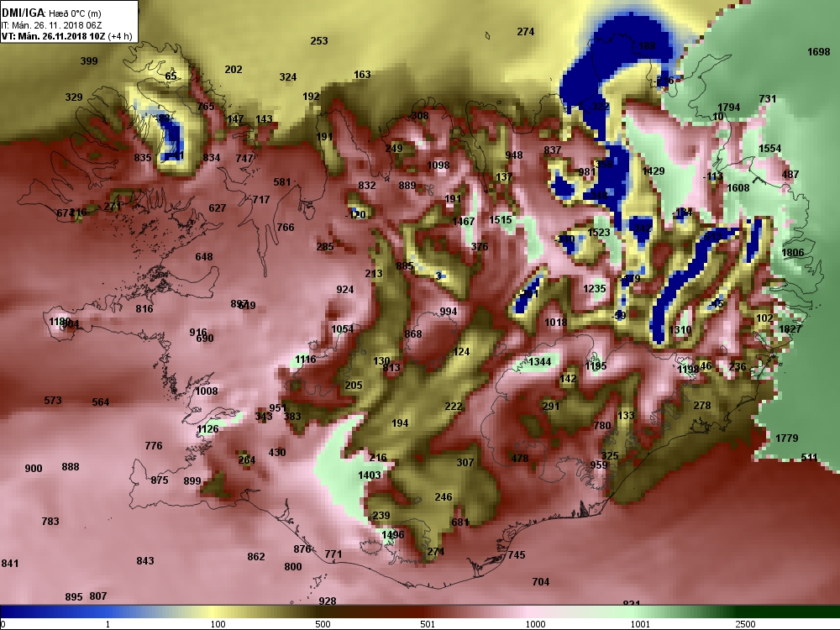Click the map value 1235

click(595, 289)
